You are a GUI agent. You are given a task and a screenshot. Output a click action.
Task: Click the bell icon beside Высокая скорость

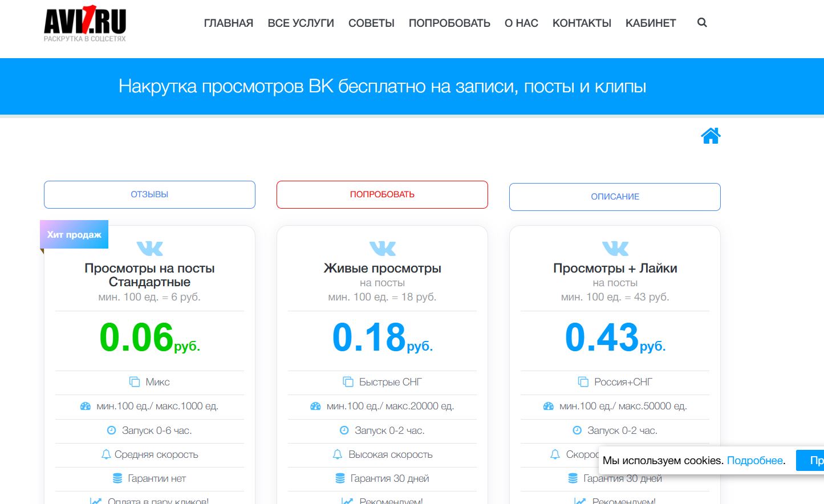336,454
